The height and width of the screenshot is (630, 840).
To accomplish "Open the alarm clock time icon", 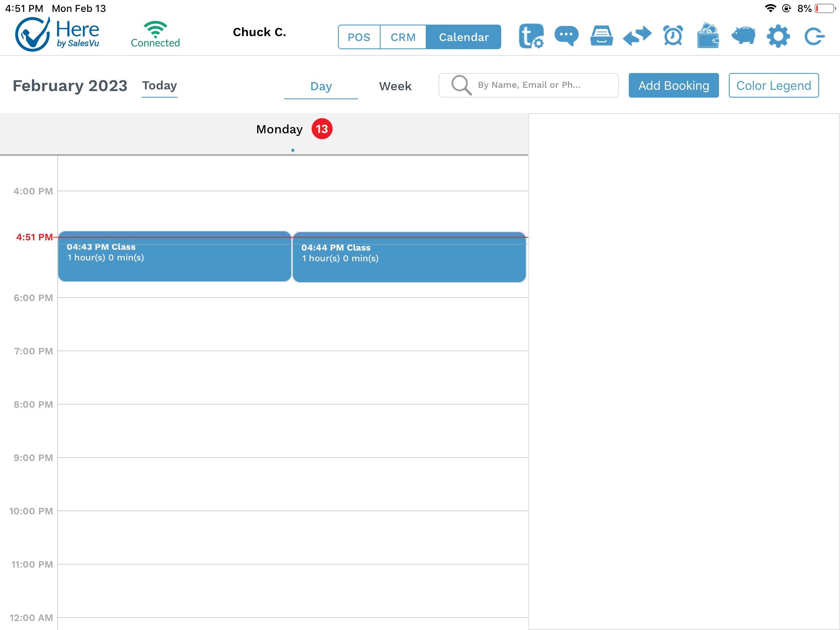I will point(673,36).
